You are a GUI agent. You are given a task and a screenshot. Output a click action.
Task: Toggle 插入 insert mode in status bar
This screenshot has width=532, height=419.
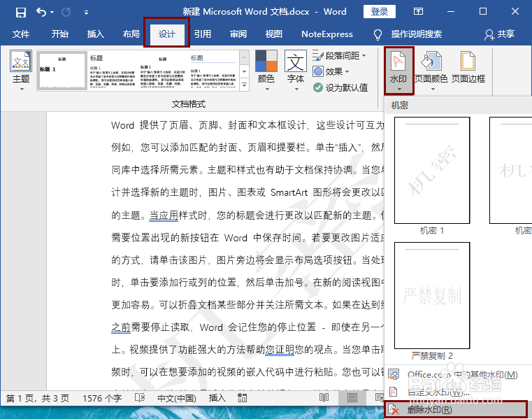[x=217, y=398]
